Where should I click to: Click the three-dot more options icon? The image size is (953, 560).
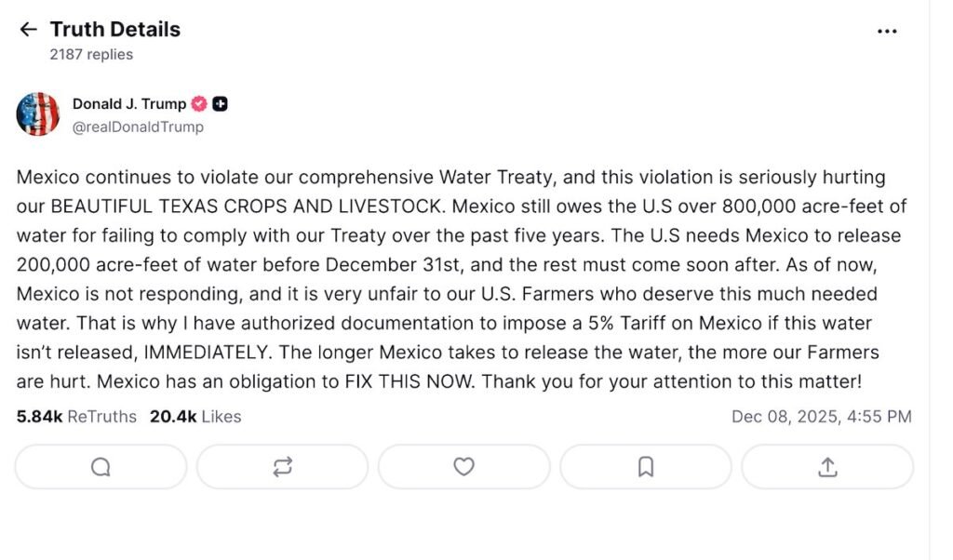pyautogui.click(x=886, y=31)
